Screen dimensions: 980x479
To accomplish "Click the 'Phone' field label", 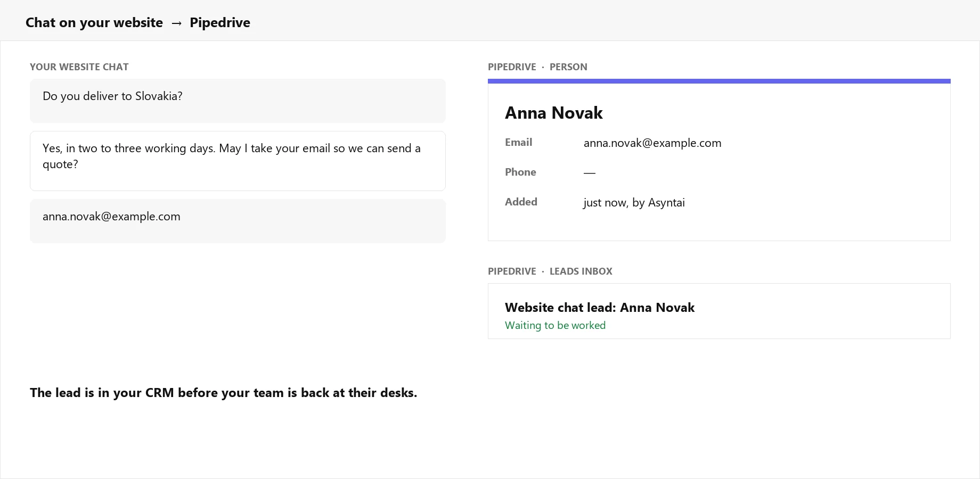I will (x=520, y=172).
